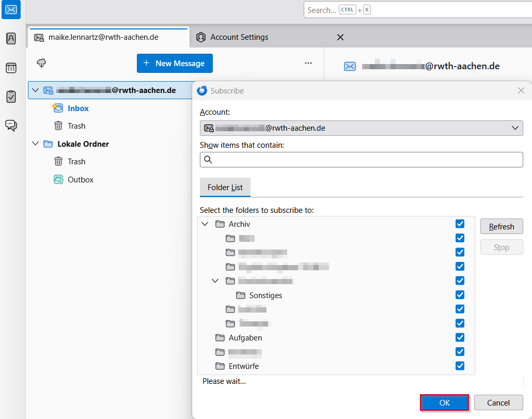Select Trash under the rwth-aachen.de account

coord(76,126)
